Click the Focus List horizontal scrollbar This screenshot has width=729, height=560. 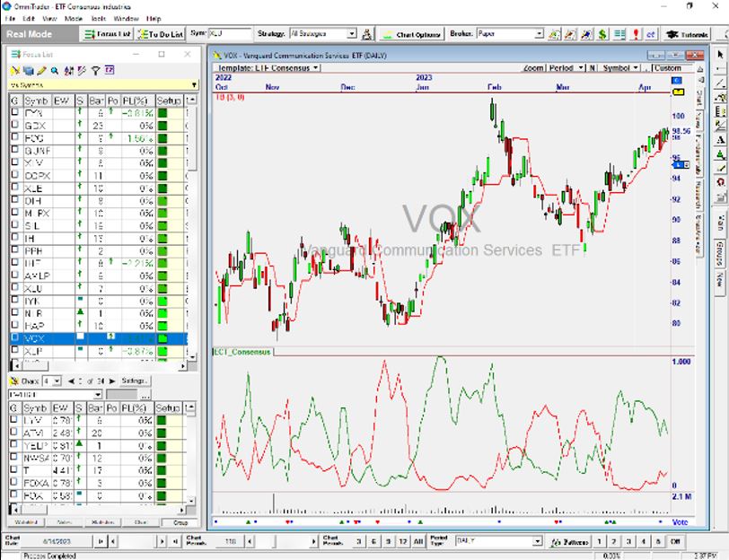[x=98, y=366]
